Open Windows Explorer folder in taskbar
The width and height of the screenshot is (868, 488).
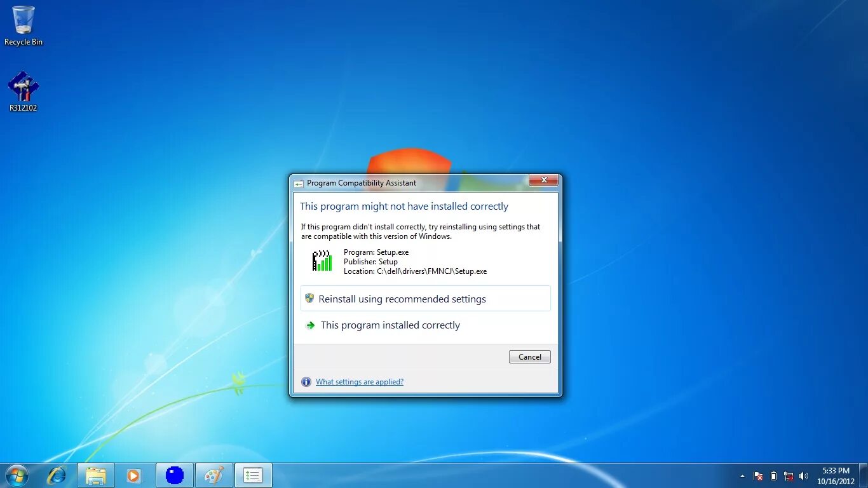coord(96,475)
